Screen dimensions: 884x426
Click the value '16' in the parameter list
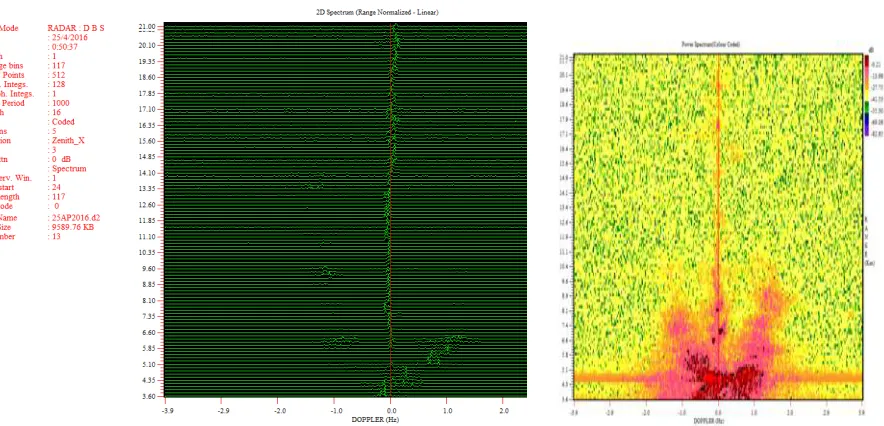(56, 112)
